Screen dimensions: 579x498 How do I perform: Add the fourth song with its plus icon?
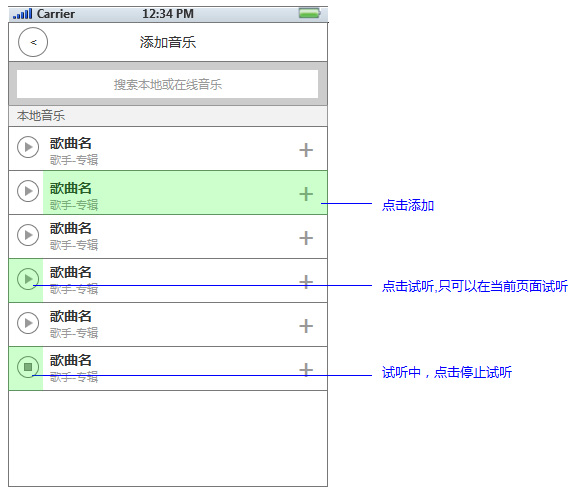click(306, 282)
